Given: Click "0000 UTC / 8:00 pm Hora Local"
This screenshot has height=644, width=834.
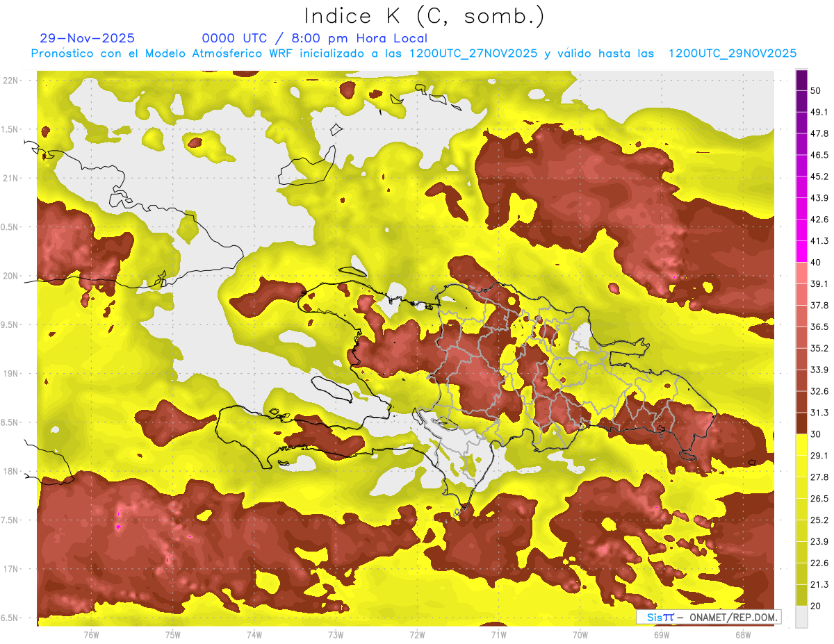Looking at the screenshot, I should (x=315, y=39).
